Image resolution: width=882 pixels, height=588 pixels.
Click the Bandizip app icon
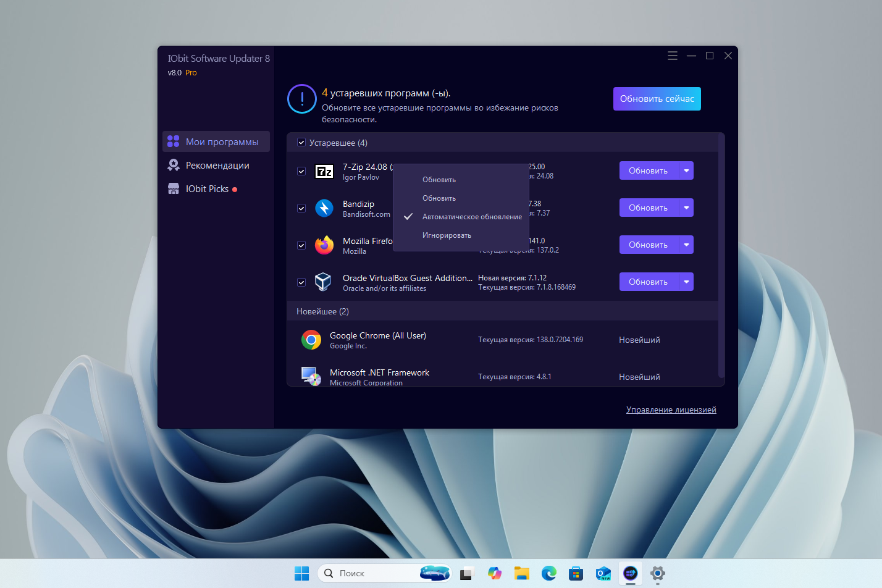click(x=324, y=208)
